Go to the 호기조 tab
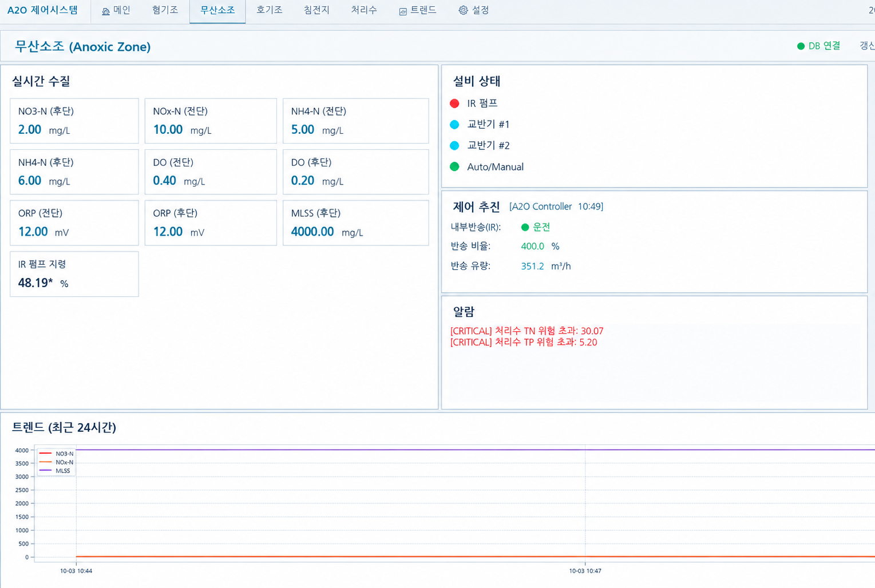This screenshot has height=588, width=875. click(x=269, y=10)
